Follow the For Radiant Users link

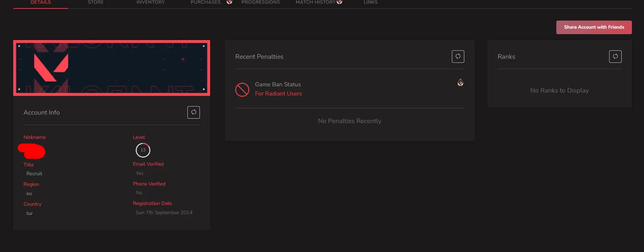coord(278,94)
